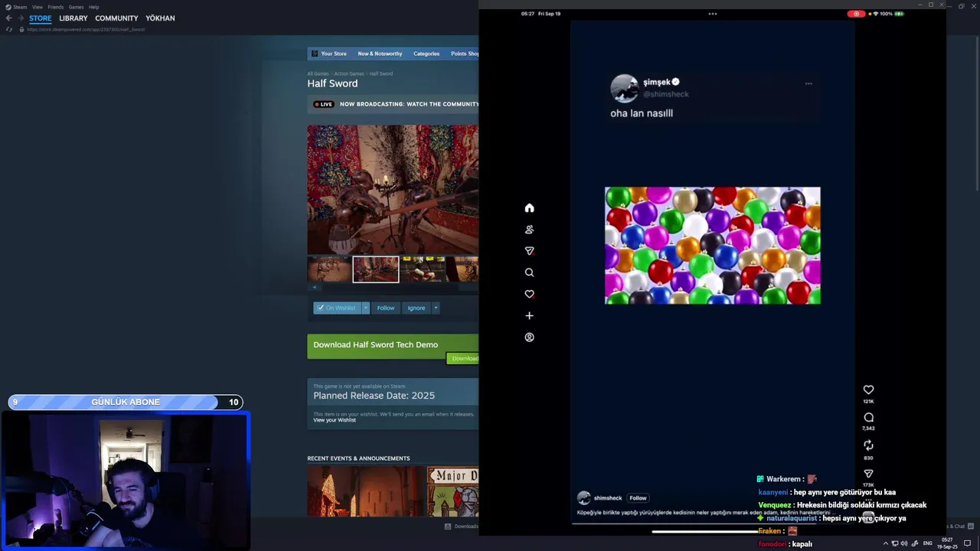Image resolution: width=980 pixels, height=551 pixels.
Task: Switch to the STORE tab
Action: point(41,18)
